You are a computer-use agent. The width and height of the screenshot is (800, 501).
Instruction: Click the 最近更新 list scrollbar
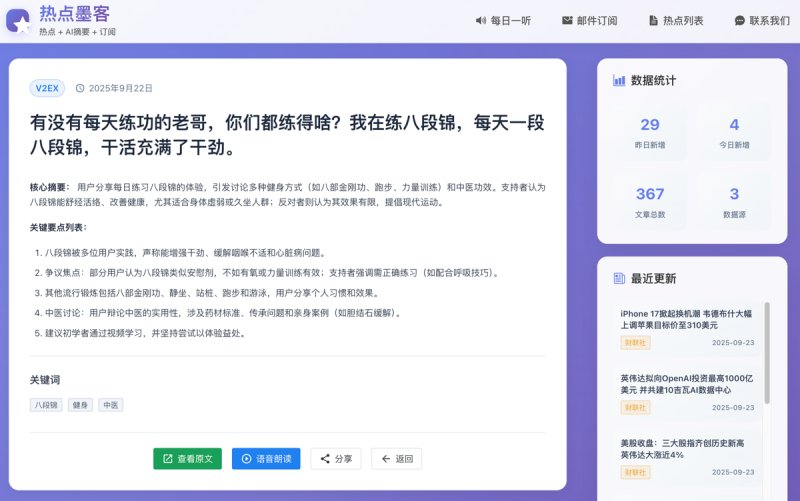pos(767,353)
